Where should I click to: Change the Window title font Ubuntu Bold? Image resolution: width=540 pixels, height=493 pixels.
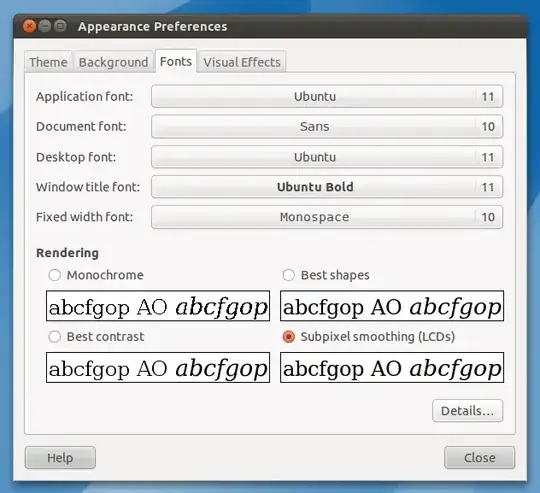pyautogui.click(x=327, y=187)
